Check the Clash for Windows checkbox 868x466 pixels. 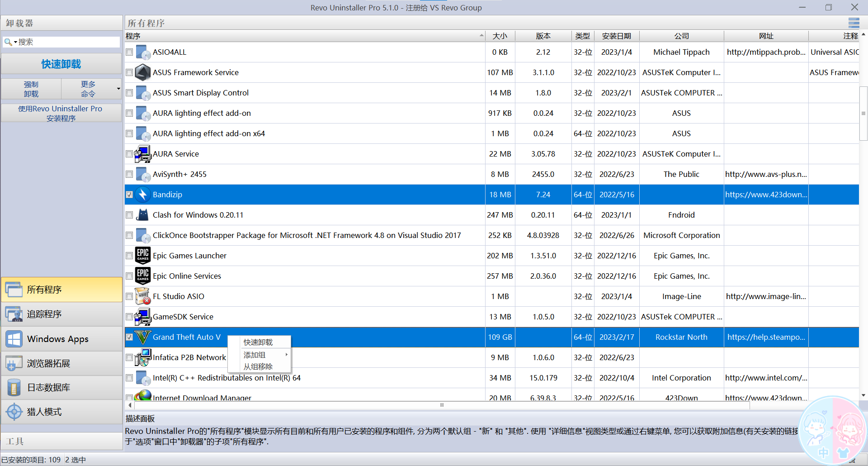click(x=129, y=215)
